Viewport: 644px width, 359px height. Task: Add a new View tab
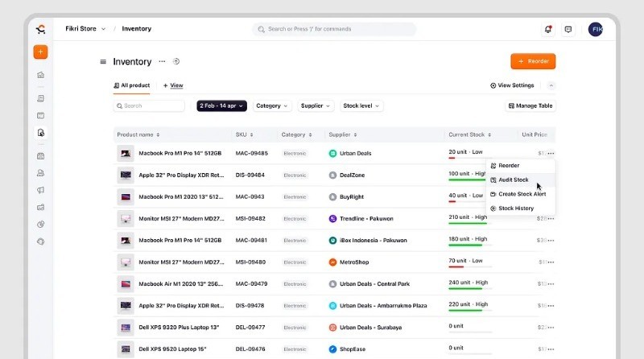[x=173, y=85]
